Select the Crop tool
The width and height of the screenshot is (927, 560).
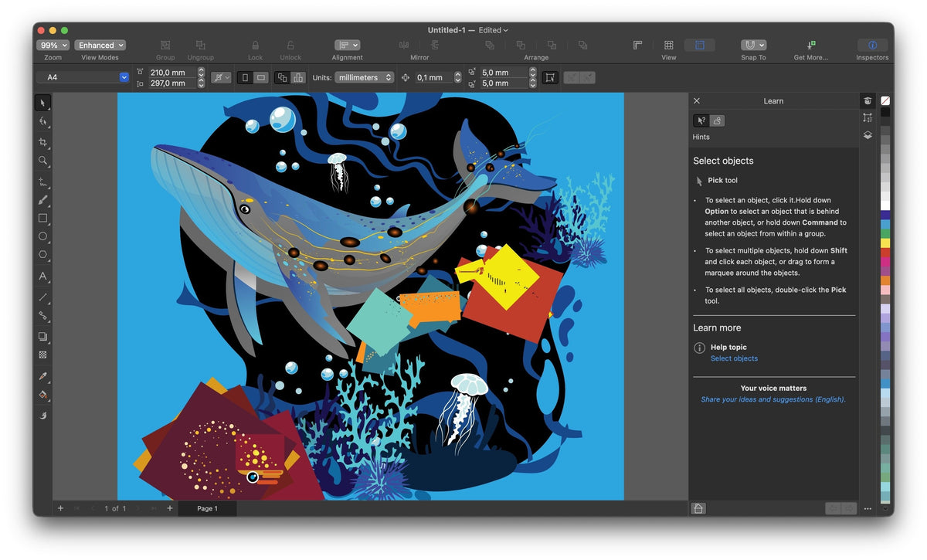click(x=42, y=143)
